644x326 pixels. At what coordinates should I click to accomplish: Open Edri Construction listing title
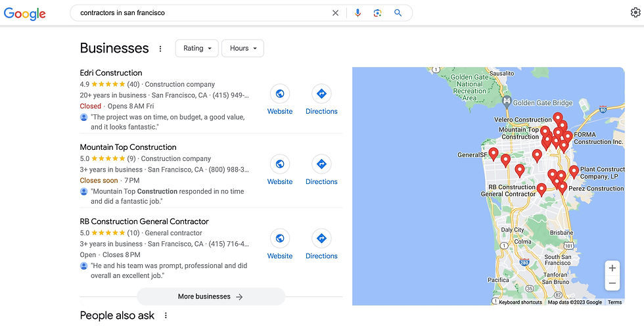click(111, 73)
